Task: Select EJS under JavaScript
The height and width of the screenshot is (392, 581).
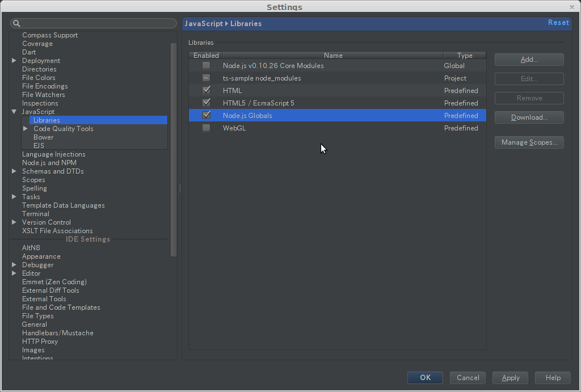Action: click(x=39, y=146)
